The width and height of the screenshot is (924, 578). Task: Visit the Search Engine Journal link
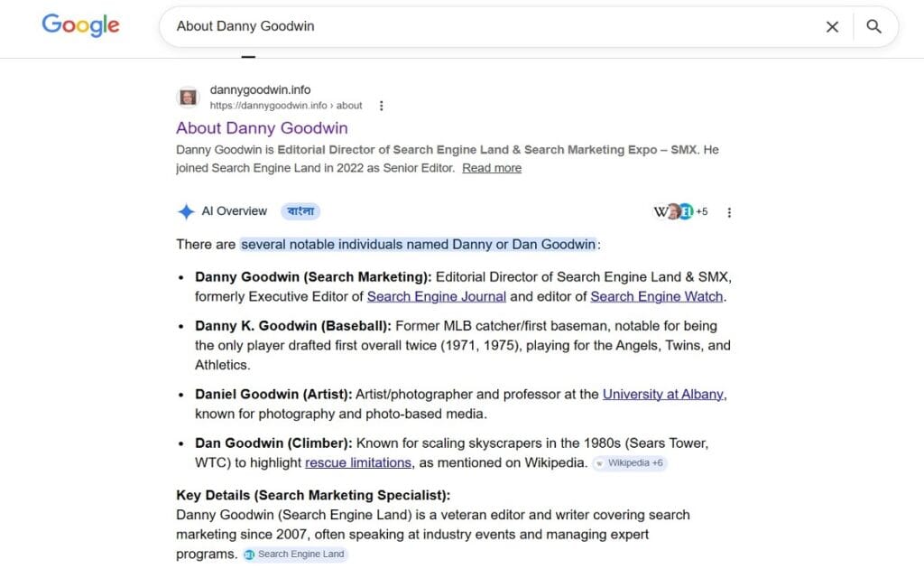(436, 296)
